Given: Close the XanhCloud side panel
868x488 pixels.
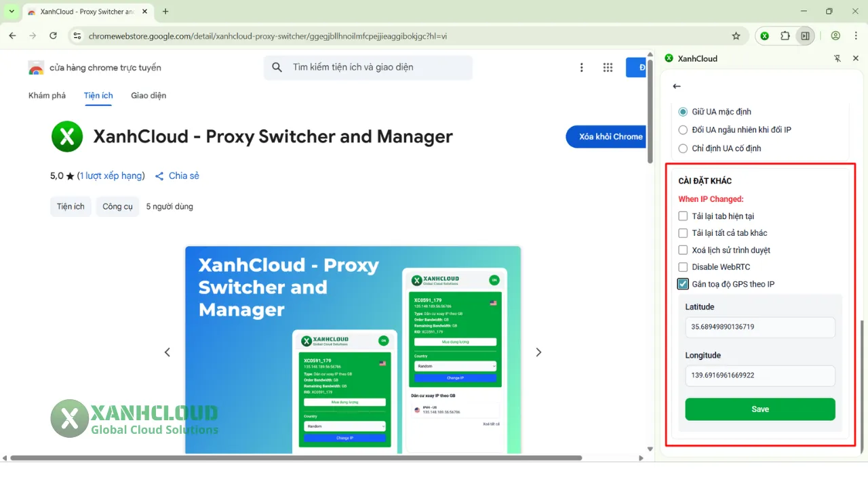Looking at the screenshot, I should point(856,58).
